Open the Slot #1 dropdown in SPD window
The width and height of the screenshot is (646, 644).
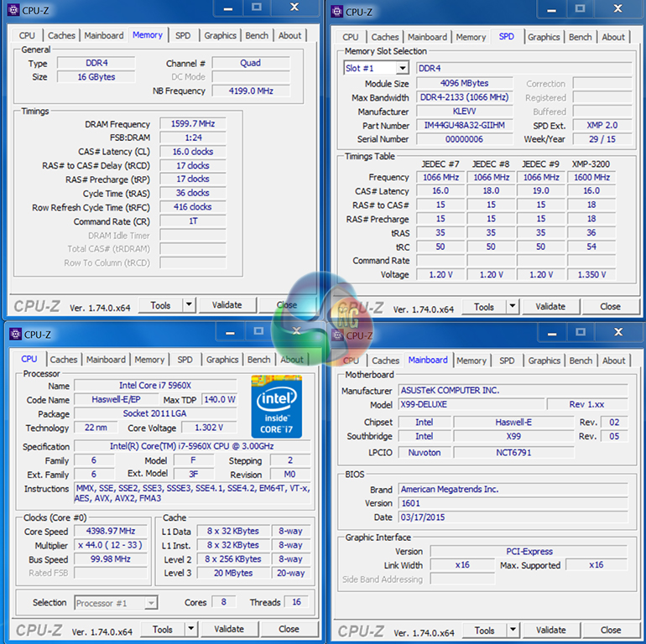pyautogui.click(x=403, y=68)
